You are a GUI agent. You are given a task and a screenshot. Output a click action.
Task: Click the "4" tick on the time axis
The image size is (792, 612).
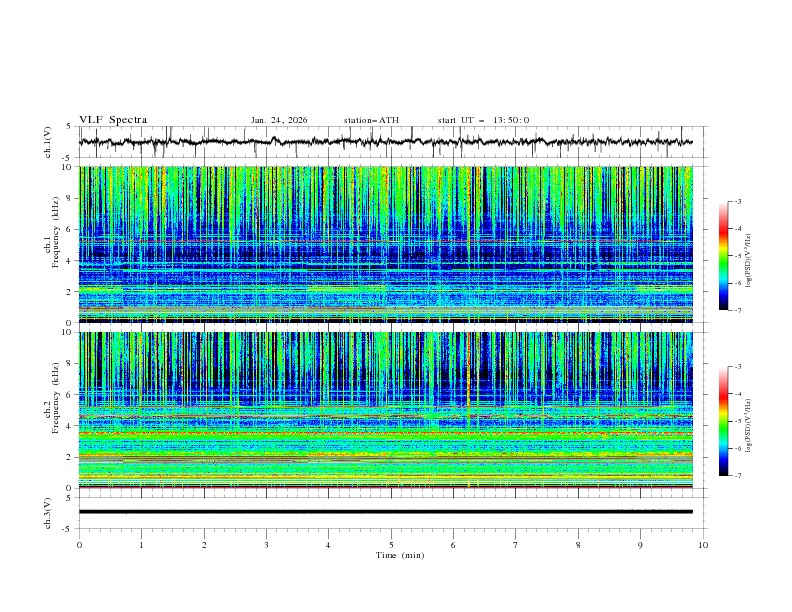pos(328,545)
